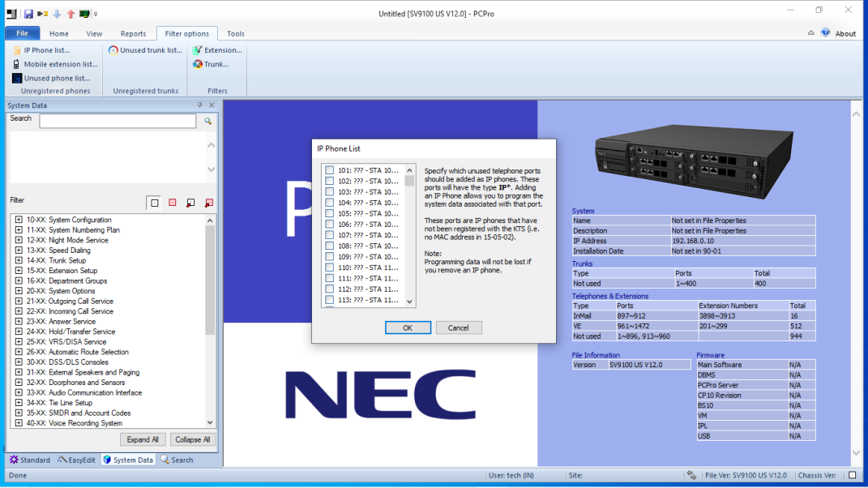Switch to the Reports ribbon tab

pos(133,34)
